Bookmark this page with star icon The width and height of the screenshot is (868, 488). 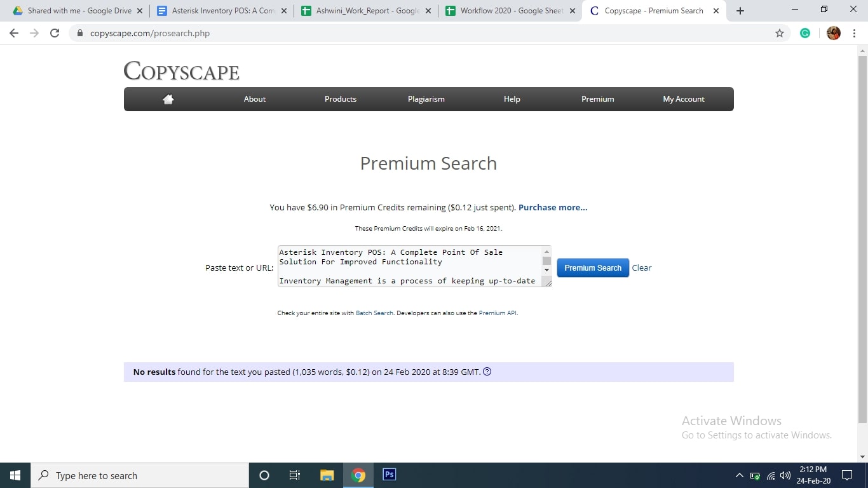point(780,33)
